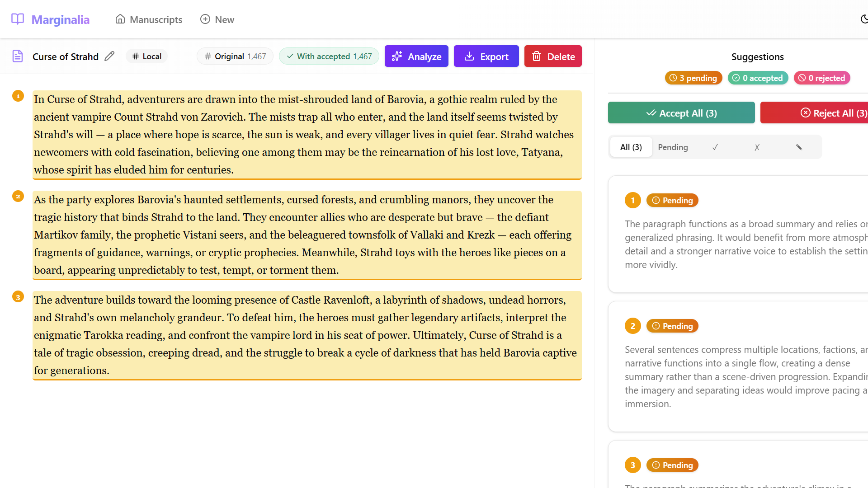The height and width of the screenshot is (488, 868).
Task: Click paragraph marker number 1
Action: pyautogui.click(x=18, y=96)
